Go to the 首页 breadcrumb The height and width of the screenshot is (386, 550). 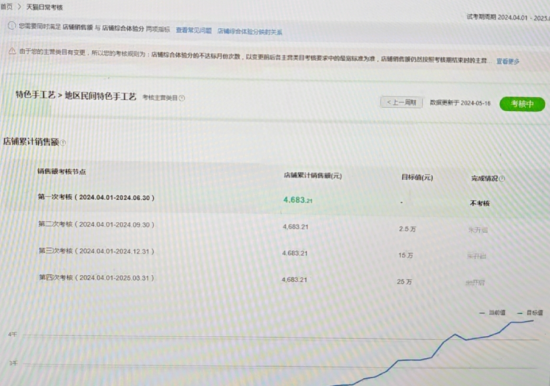click(x=6, y=7)
